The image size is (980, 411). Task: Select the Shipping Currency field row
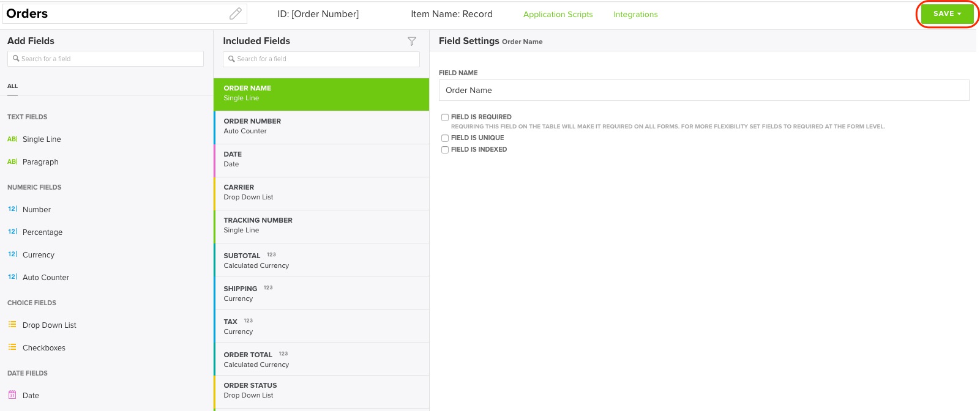pyautogui.click(x=321, y=292)
